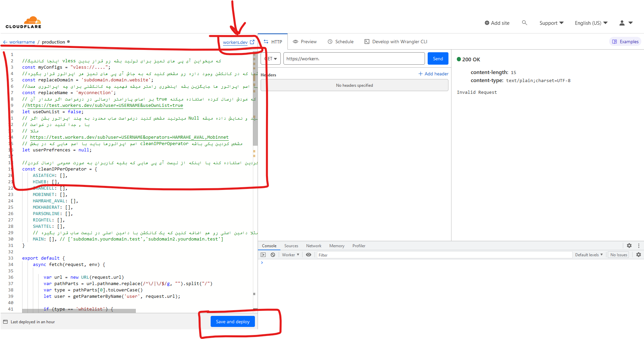This screenshot has height=339, width=644.
Task: Open the English (US) language dropdown
Action: 591,23
